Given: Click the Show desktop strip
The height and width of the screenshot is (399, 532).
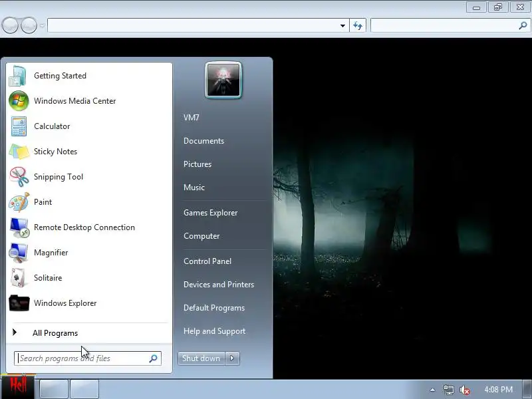Looking at the screenshot, I should coord(527,389).
